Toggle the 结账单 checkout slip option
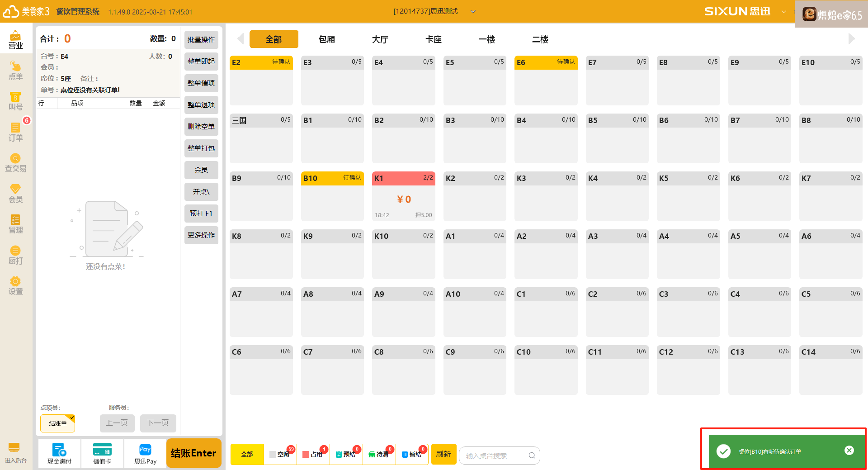 coord(57,423)
